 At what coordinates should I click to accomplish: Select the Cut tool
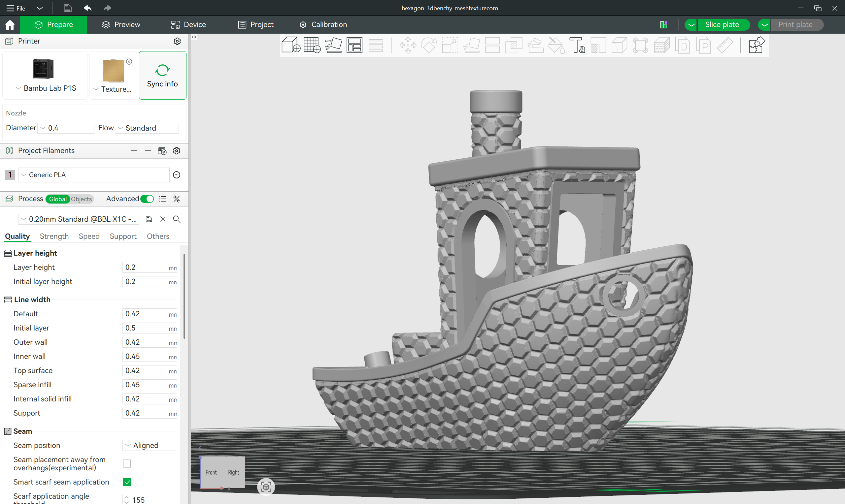pyautogui.click(x=492, y=45)
